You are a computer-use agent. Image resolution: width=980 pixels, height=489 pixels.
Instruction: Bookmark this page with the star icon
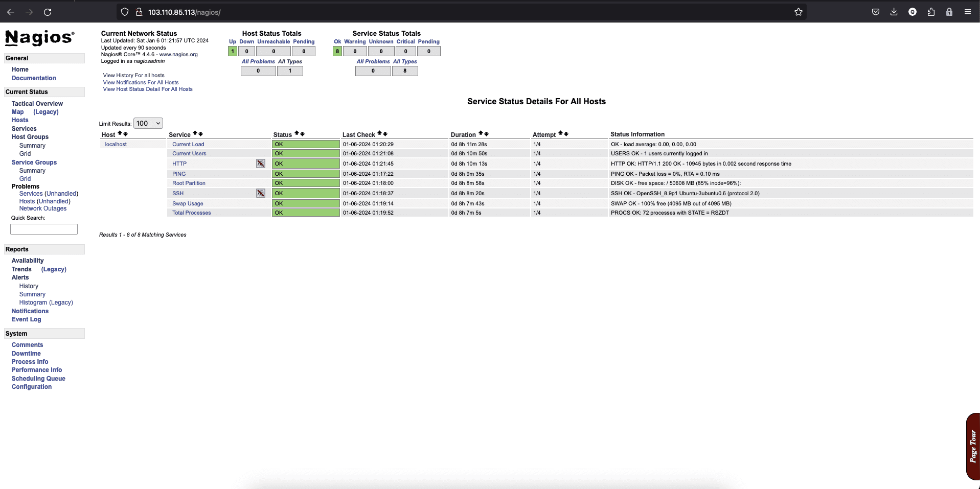pos(799,12)
